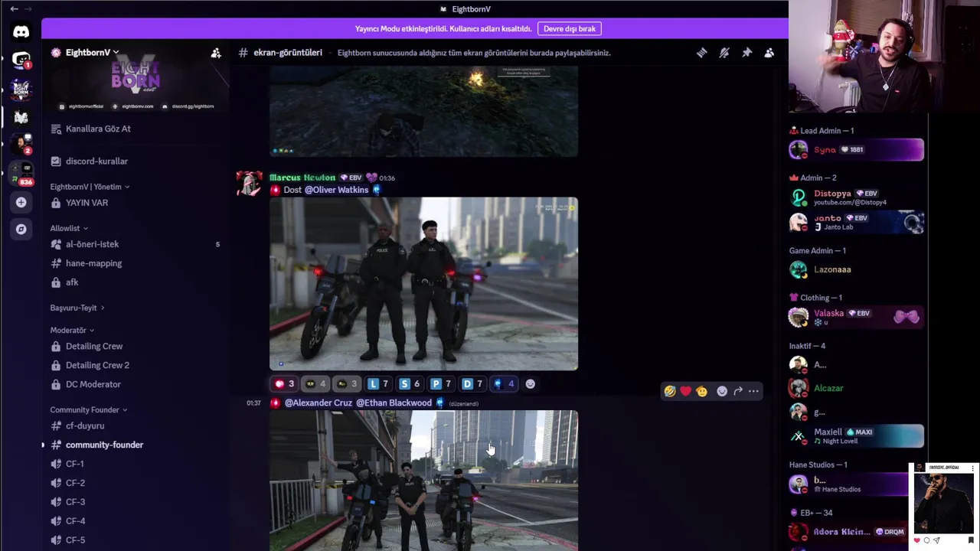Collapse the Moderatör category
980x551 pixels.
[72, 330]
